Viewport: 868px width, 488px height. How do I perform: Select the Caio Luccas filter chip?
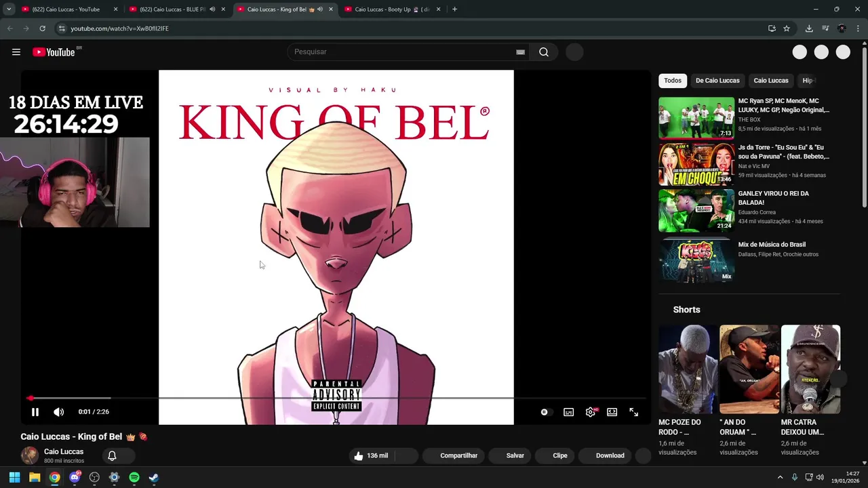(771, 81)
